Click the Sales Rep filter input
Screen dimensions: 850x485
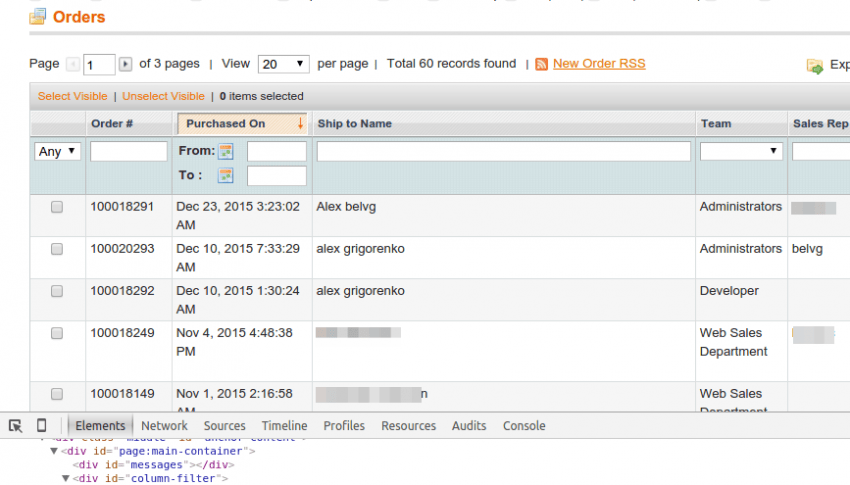(x=821, y=151)
